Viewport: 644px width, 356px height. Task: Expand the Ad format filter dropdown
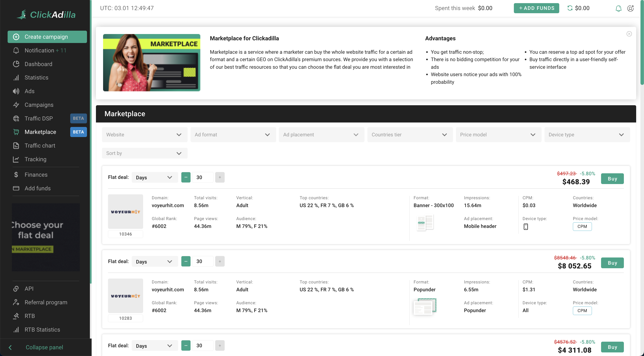[233, 135]
